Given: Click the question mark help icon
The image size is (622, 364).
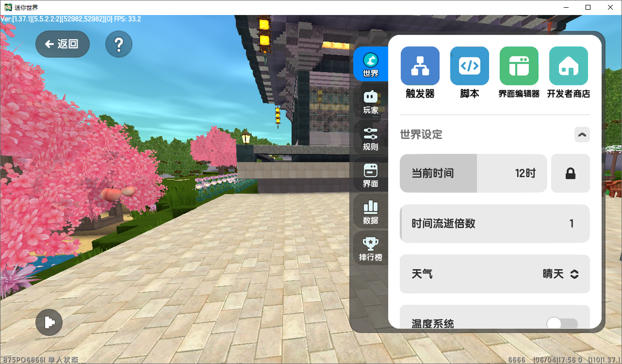Looking at the screenshot, I should click(x=119, y=44).
